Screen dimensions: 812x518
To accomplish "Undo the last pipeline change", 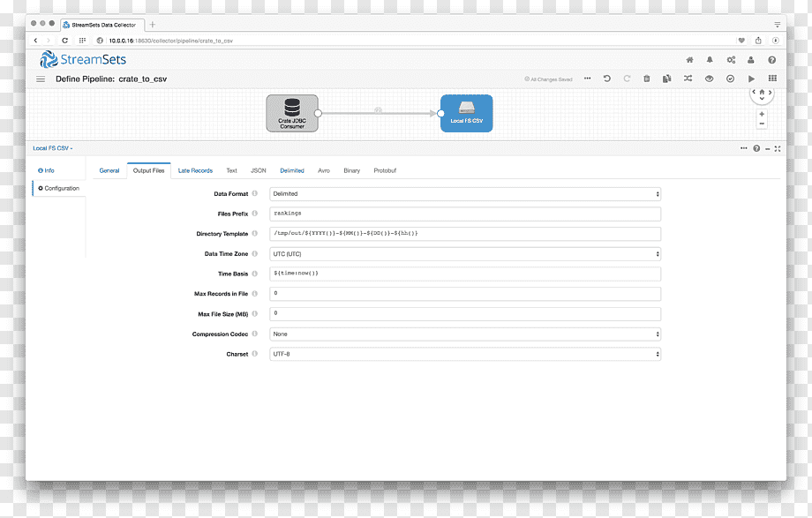I will (607, 79).
